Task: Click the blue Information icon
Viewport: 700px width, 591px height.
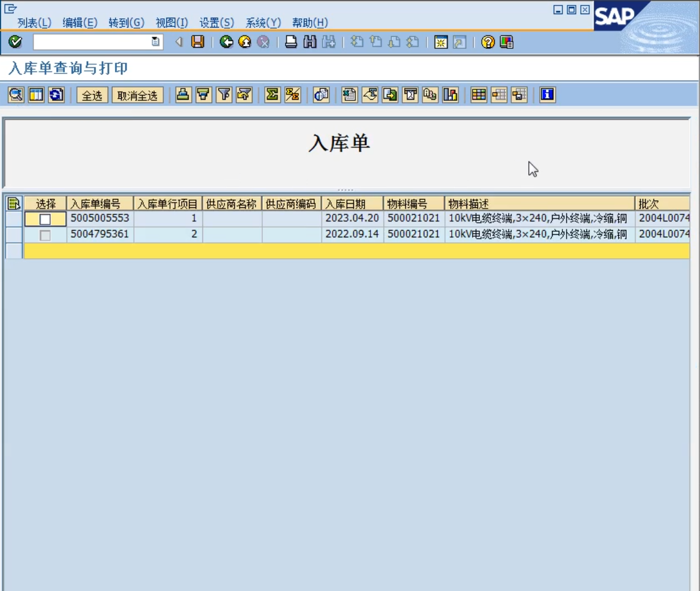Action: point(547,95)
